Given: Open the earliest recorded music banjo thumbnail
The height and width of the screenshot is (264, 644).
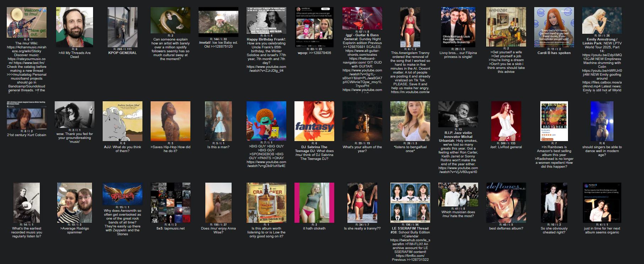Looking at the screenshot, I should click(27, 203).
